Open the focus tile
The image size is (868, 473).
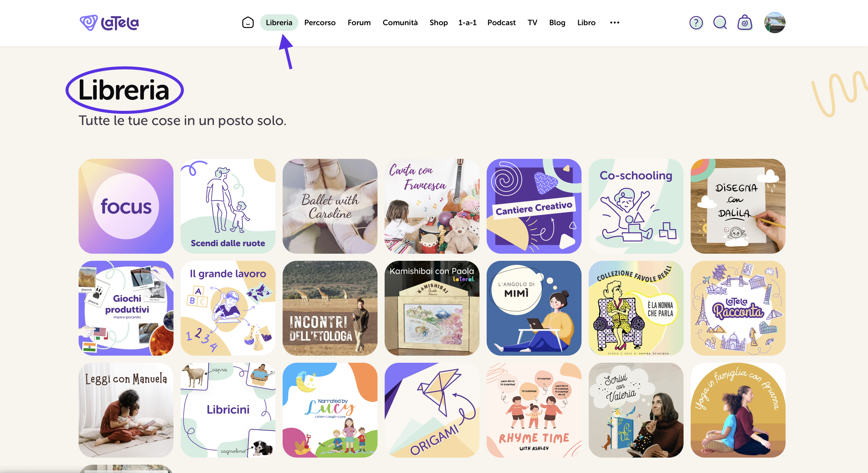point(126,206)
